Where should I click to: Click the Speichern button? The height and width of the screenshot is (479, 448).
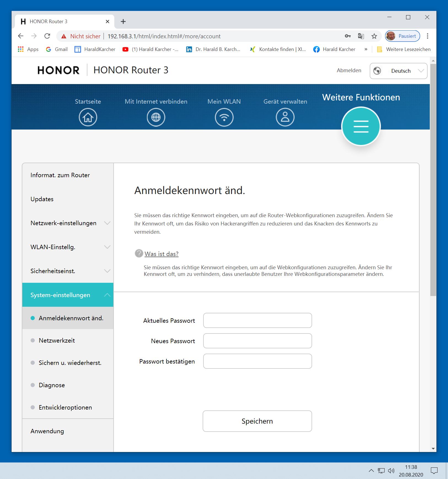click(x=257, y=421)
